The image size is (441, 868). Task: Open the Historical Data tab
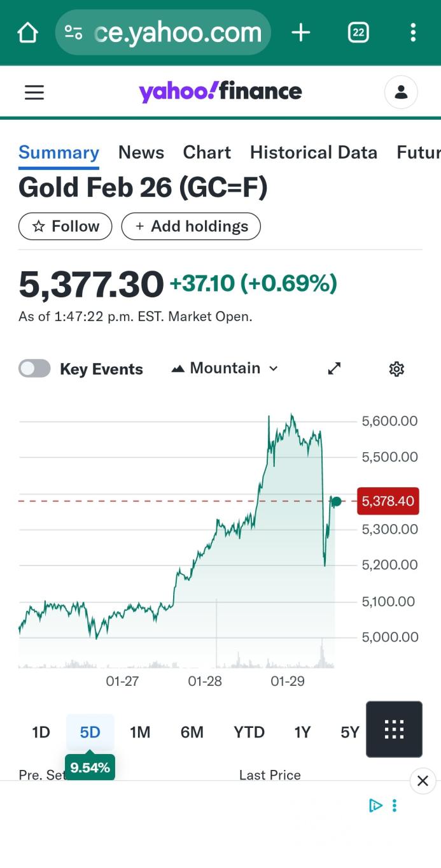point(313,153)
